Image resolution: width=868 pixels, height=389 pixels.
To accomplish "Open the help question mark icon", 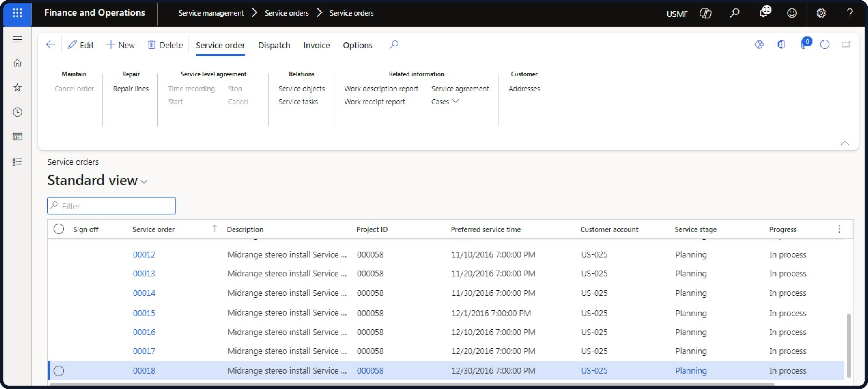I will [849, 13].
